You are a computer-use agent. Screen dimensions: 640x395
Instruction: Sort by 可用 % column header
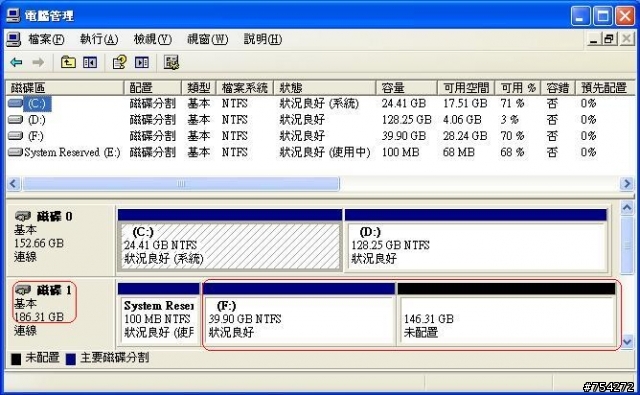point(518,88)
